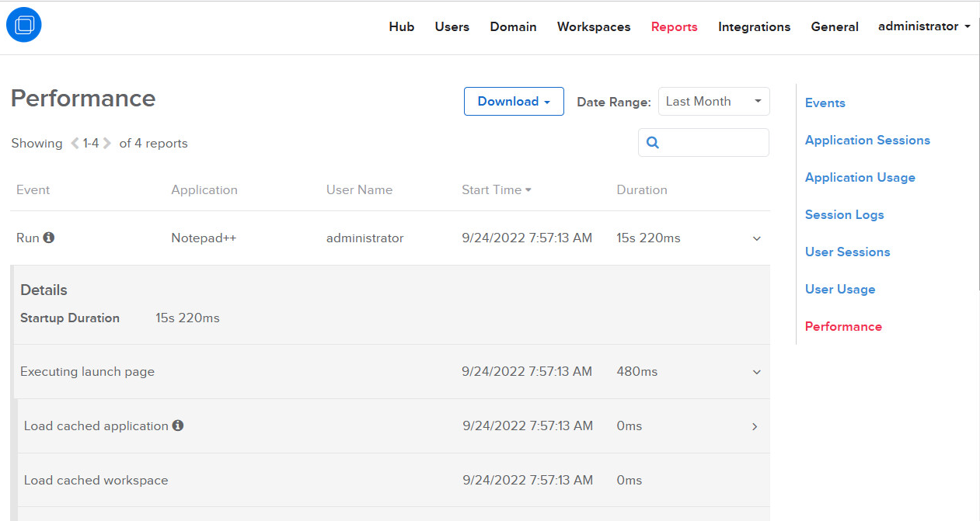
Task: Click info icon beside Load cached application
Action: pos(178,425)
